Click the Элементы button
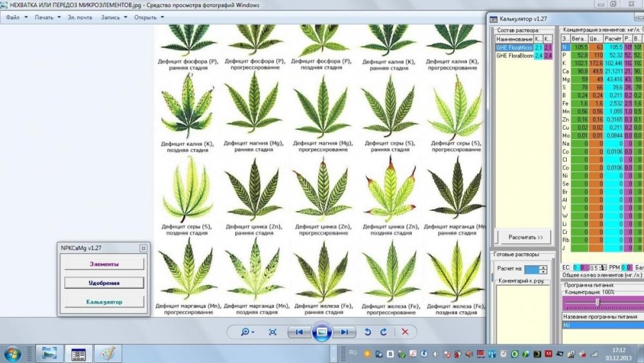The image size is (644, 363). [104, 264]
